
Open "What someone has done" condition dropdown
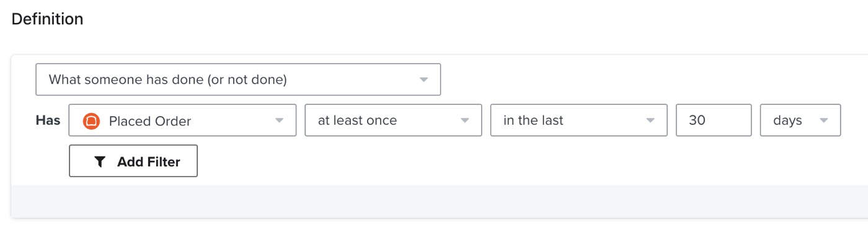pyautogui.click(x=238, y=79)
